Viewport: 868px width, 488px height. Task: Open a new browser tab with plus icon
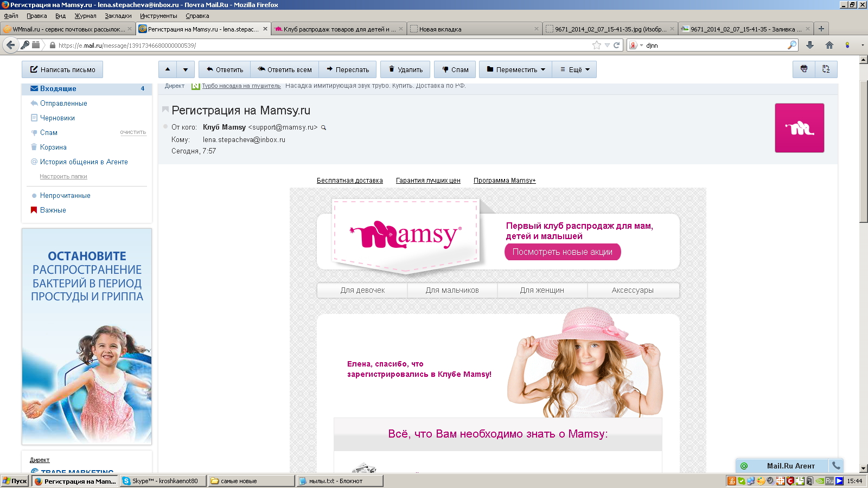821,29
